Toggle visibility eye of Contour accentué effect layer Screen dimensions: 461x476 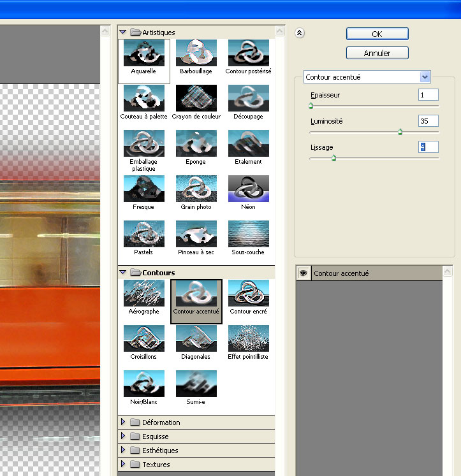pos(303,273)
